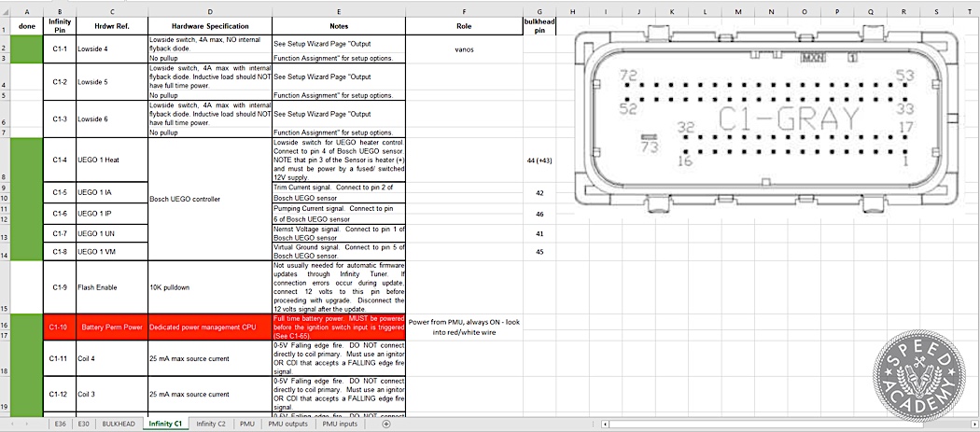This screenshot has height=432, width=980.
Task: Select the 'C1-2' pin cell
Action: pos(60,81)
